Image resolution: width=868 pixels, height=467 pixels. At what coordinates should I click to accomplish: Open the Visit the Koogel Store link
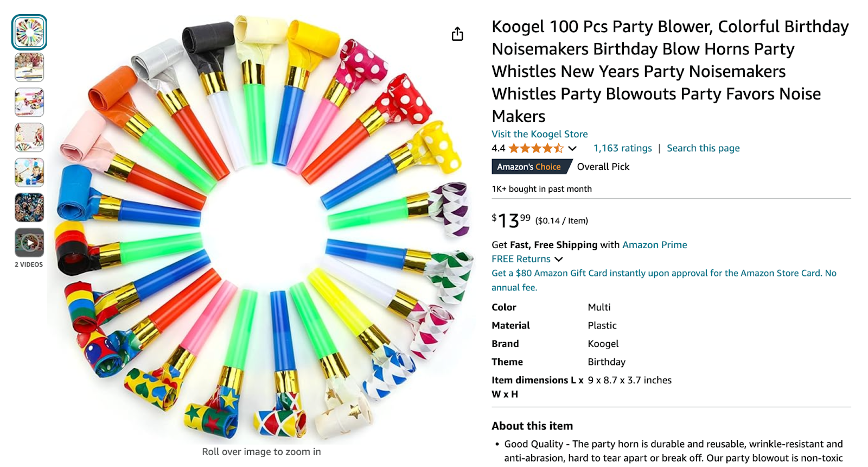[539, 134]
